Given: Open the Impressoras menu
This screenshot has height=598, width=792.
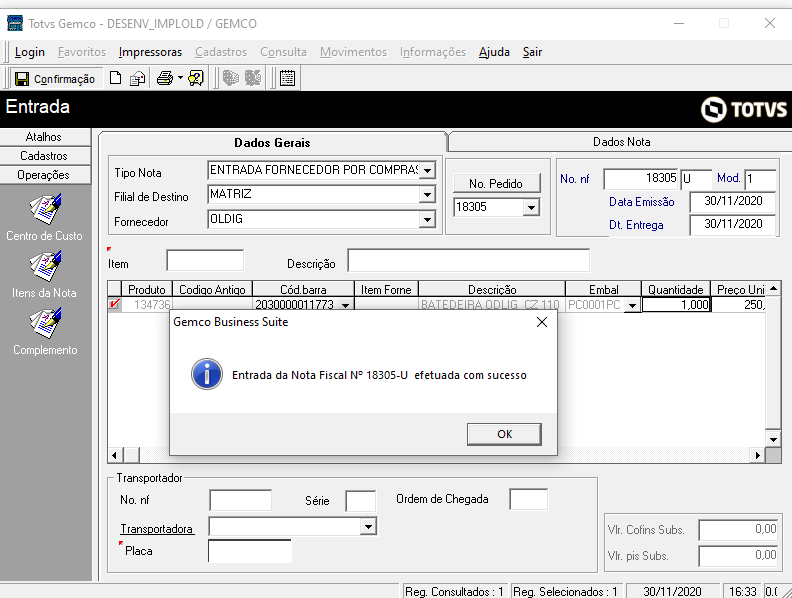Looking at the screenshot, I should click(150, 52).
